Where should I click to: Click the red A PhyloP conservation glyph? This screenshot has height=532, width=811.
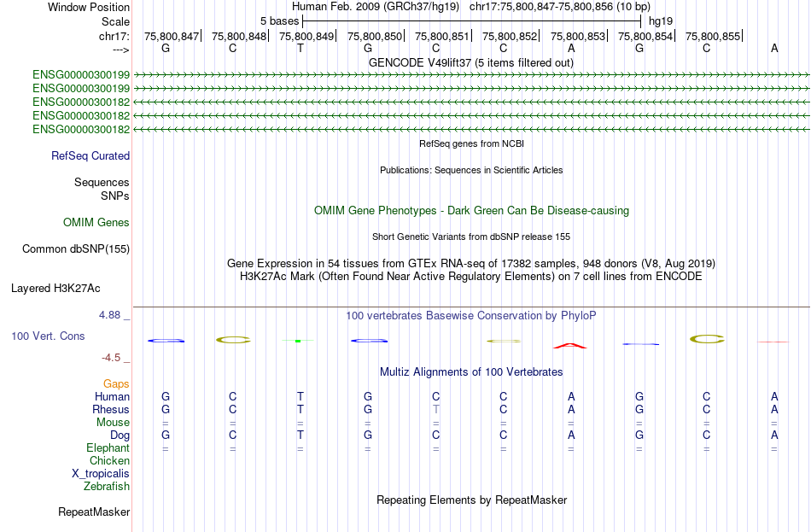(x=570, y=345)
